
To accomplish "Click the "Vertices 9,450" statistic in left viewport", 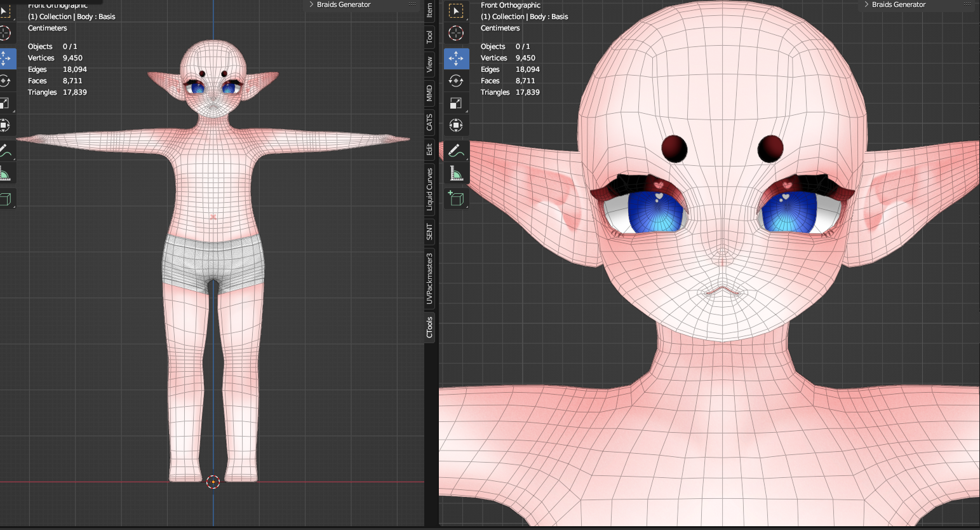I will point(55,58).
